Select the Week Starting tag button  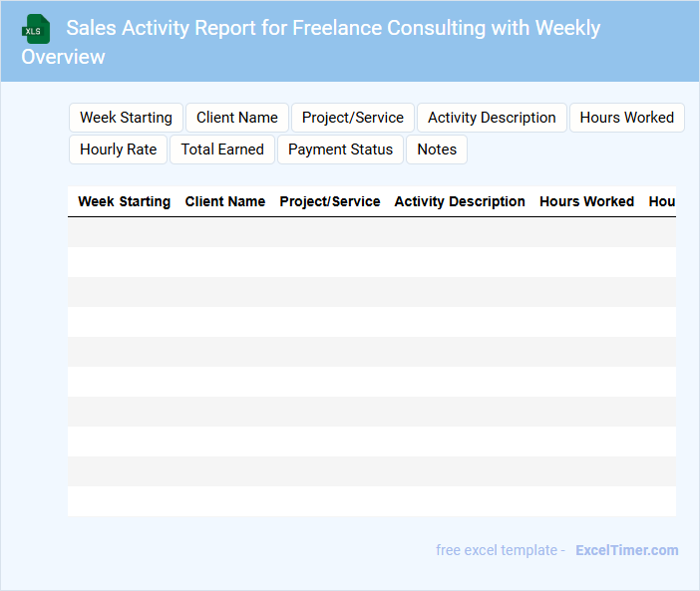point(126,118)
